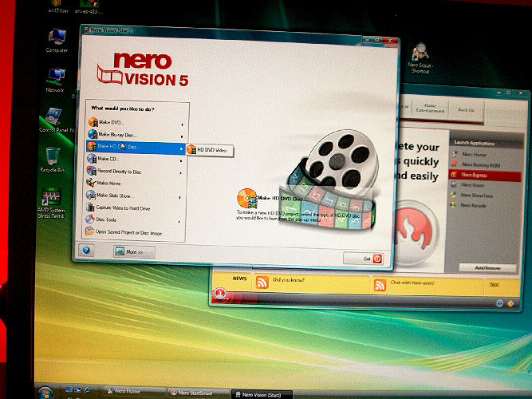Click the Disc Tools icon
Screen dimensions: 532x399
[90, 219]
